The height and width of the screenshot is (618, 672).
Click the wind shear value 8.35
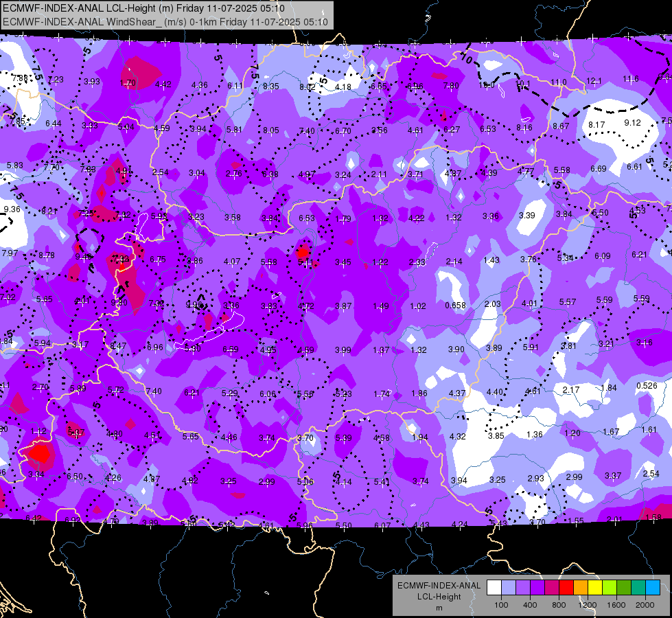(x=271, y=87)
